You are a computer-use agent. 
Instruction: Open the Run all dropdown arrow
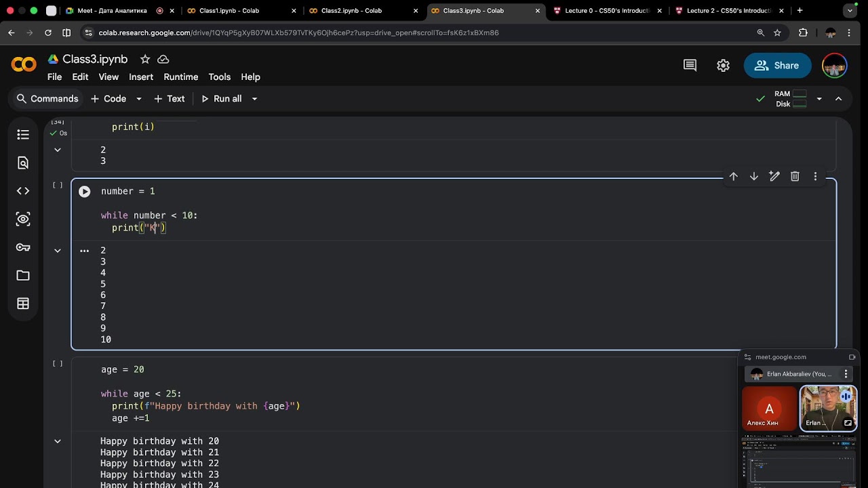pos(254,99)
